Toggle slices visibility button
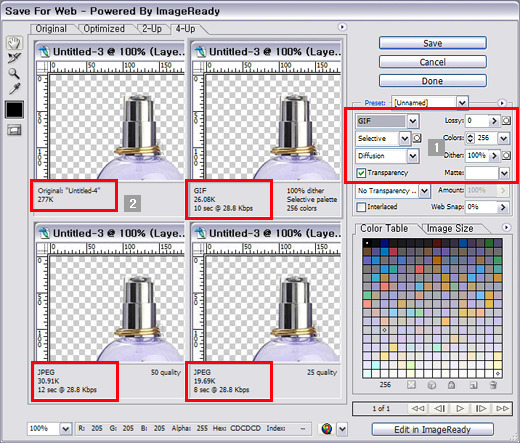 [14, 130]
